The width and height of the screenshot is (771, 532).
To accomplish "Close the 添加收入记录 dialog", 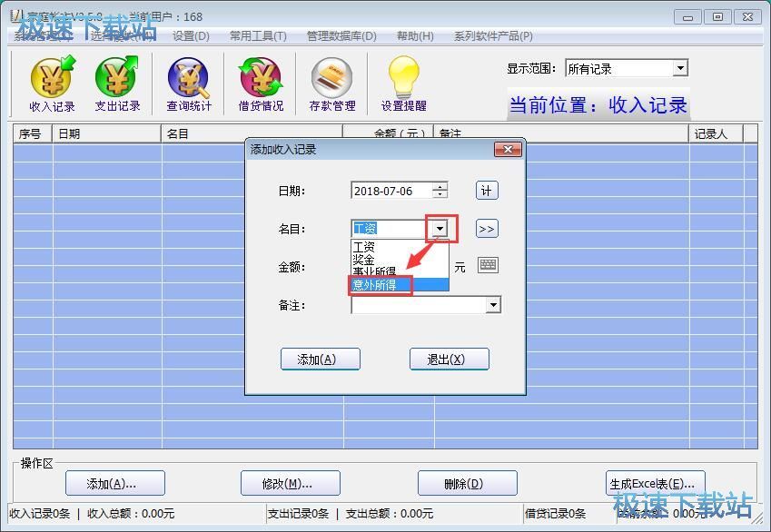I will coord(508,150).
